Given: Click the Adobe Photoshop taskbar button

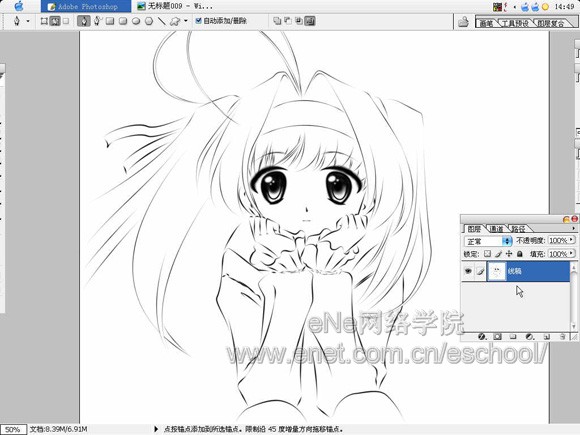Looking at the screenshot, I should point(85,6).
